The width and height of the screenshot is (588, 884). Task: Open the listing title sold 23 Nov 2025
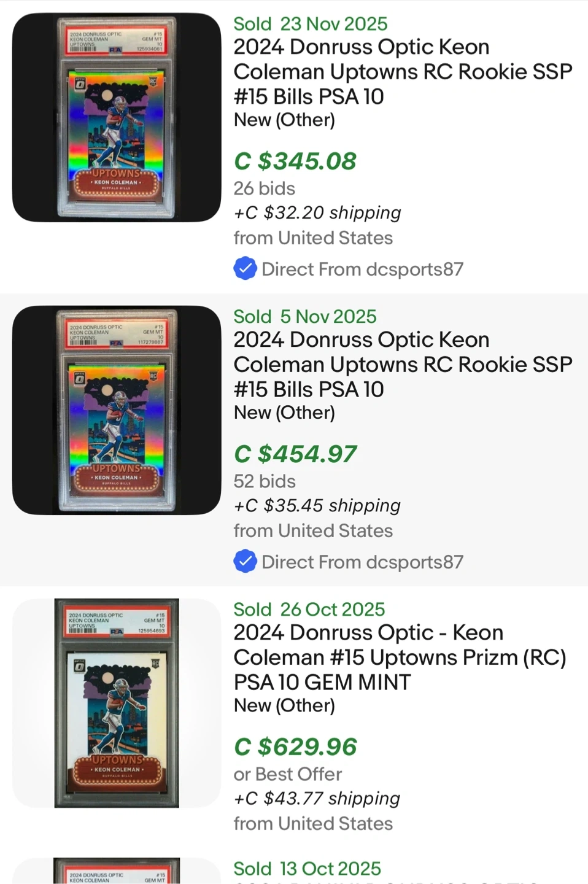(x=402, y=72)
